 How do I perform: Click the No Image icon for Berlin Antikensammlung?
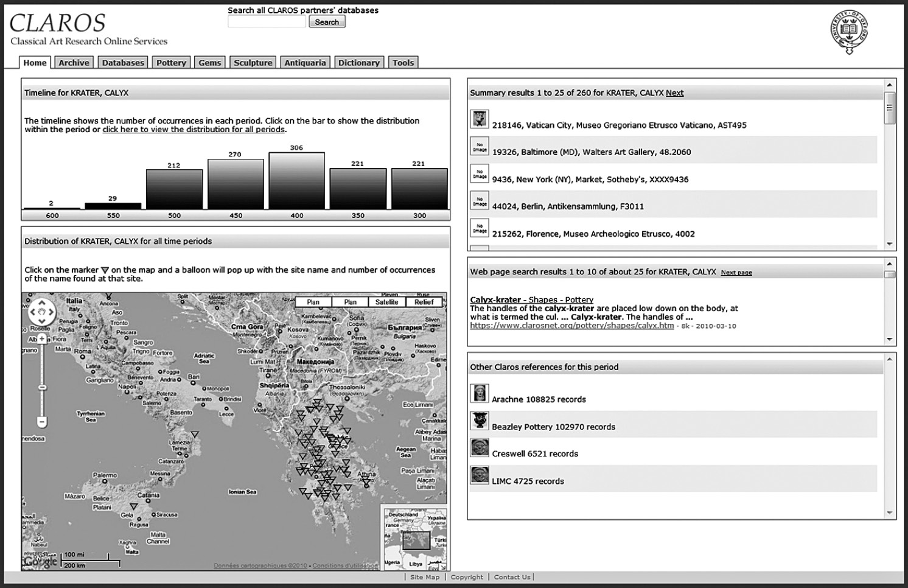[x=480, y=201]
